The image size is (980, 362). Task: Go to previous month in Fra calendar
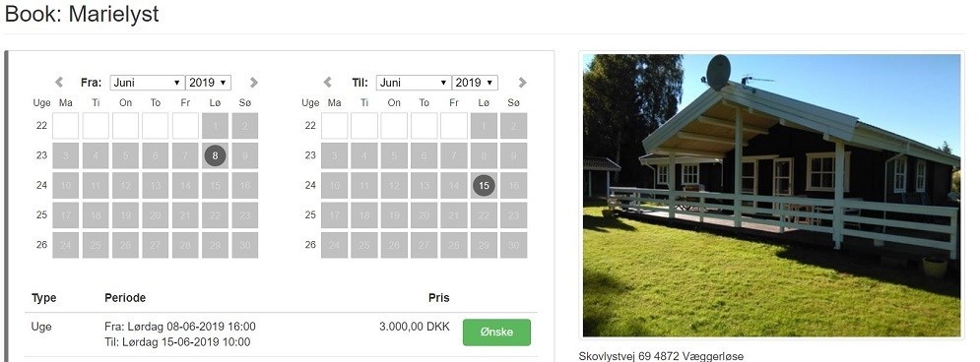tap(59, 83)
